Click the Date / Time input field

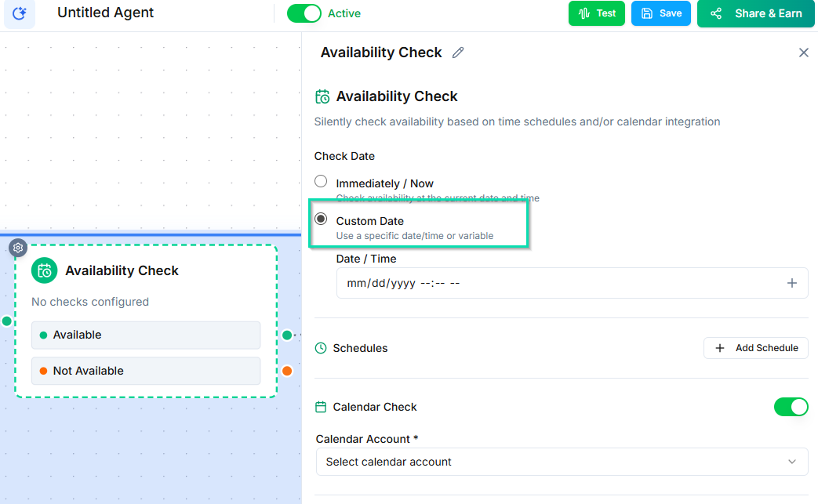pos(549,283)
